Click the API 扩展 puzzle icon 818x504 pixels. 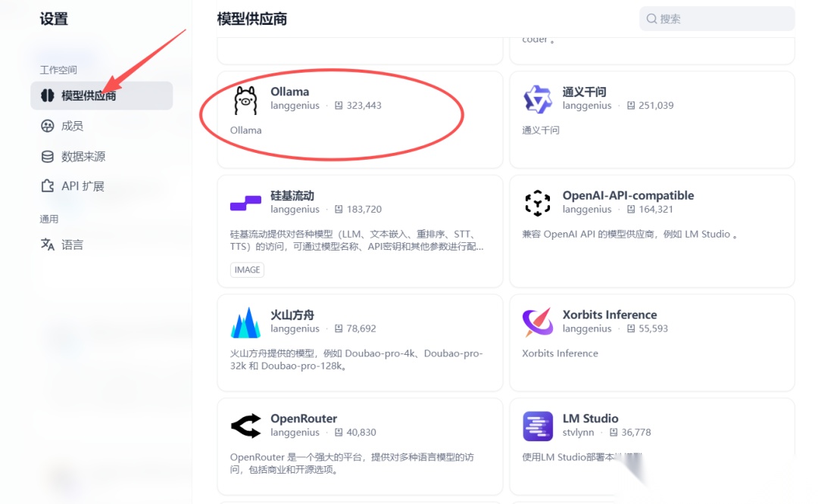[48, 186]
